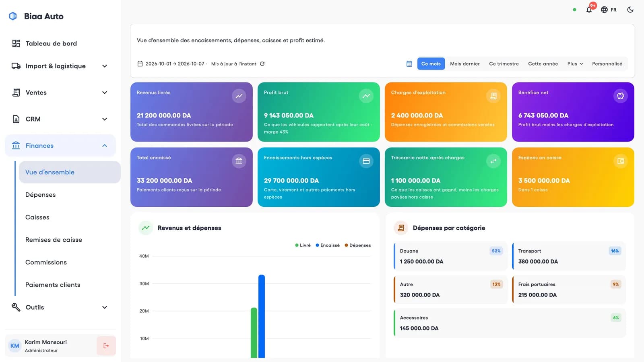644x362 pixels.
Task: Collapse the Finances section
Action: (x=60, y=146)
